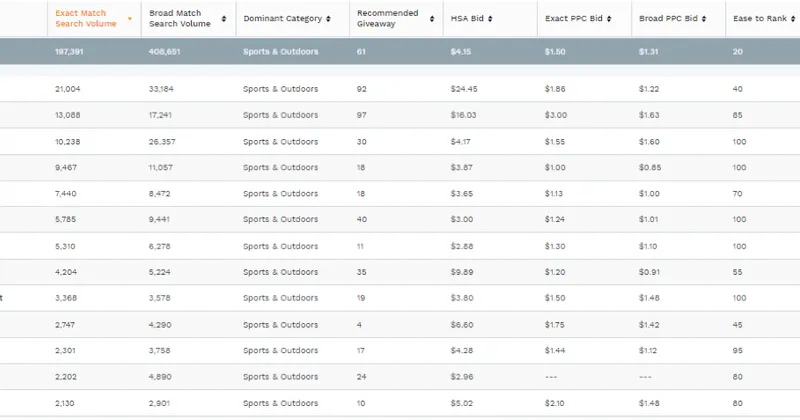This screenshot has height=420, width=800.
Task: Click HSA bid value $16.03
Action: pos(463,115)
